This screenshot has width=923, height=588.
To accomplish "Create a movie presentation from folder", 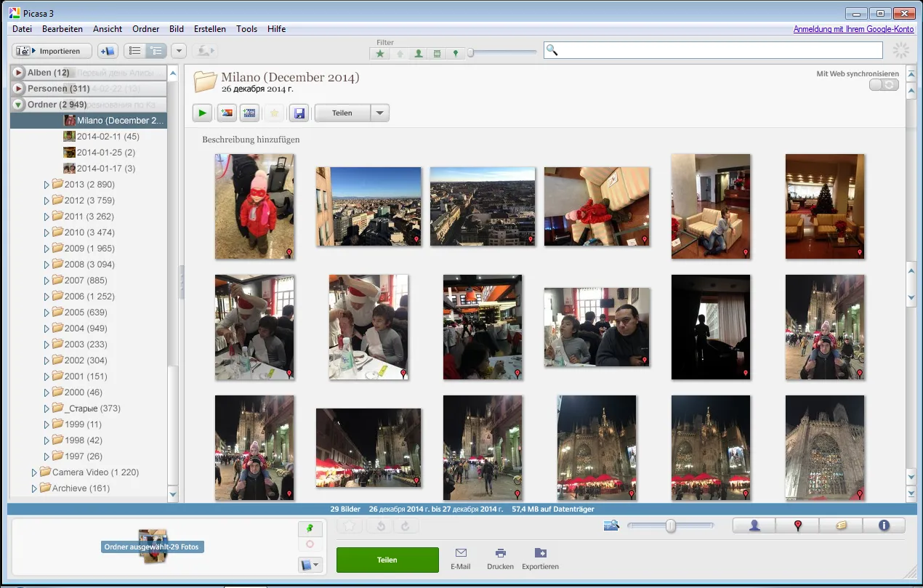I will pyautogui.click(x=250, y=113).
